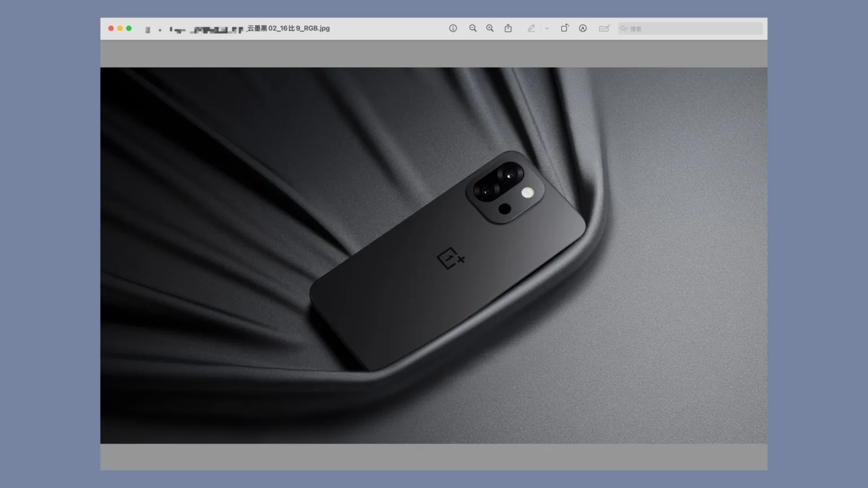This screenshot has width=868, height=488.
Task: Rotate the image with the rotate icon
Action: tap(565, 28)
